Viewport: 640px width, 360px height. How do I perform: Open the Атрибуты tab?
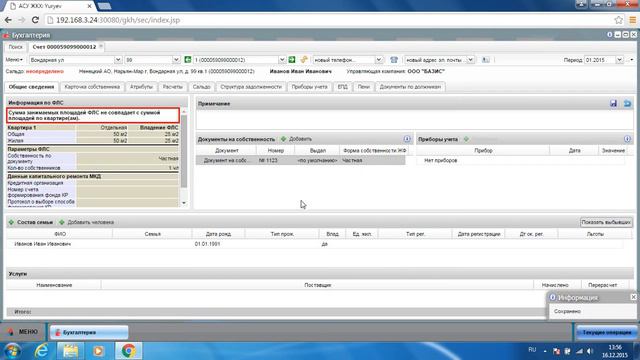141,87
